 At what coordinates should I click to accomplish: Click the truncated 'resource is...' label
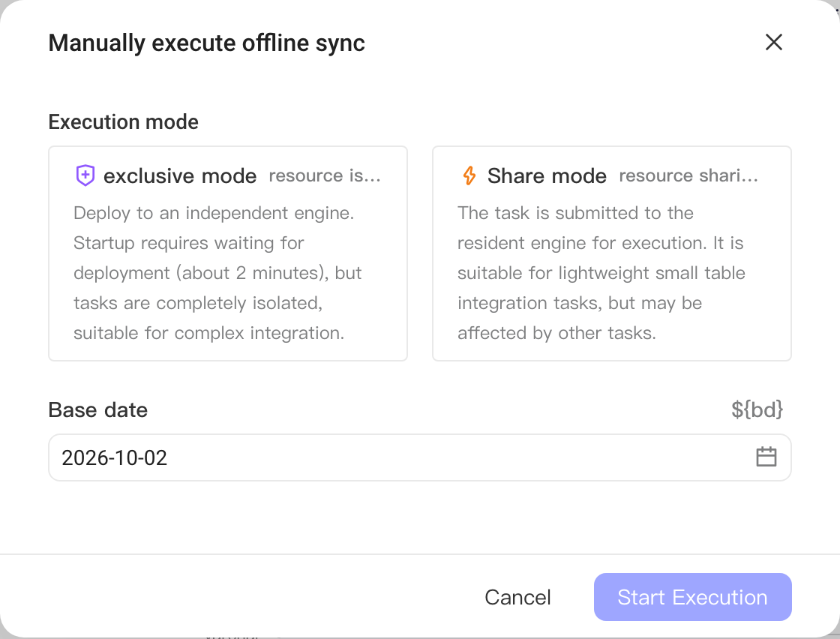(x=325, y=175)
